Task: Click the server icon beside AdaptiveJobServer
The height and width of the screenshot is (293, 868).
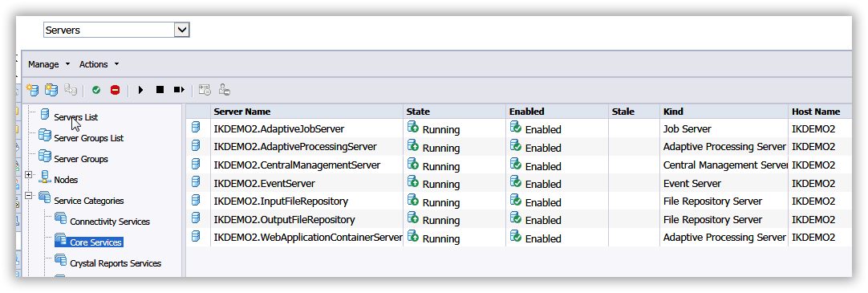Action: (x=196, y=128)
